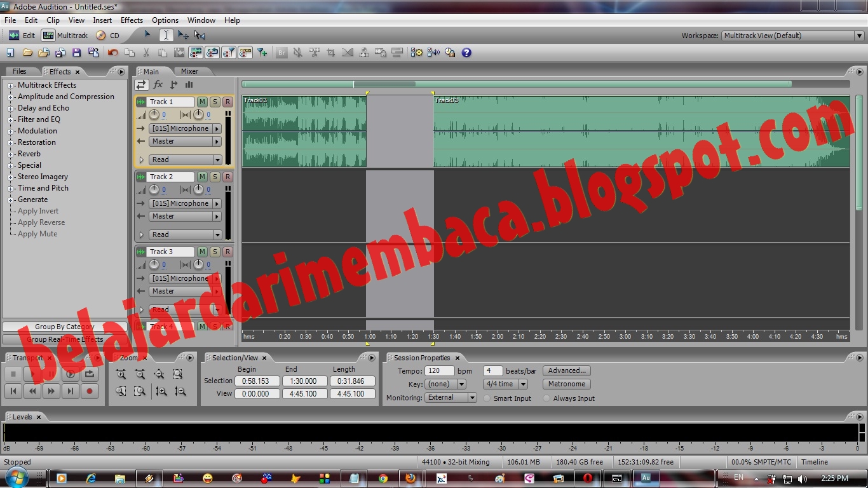The image size is (868, 488).
Task: Click the Track 2 pan knob
Action: tap(198, 190)
